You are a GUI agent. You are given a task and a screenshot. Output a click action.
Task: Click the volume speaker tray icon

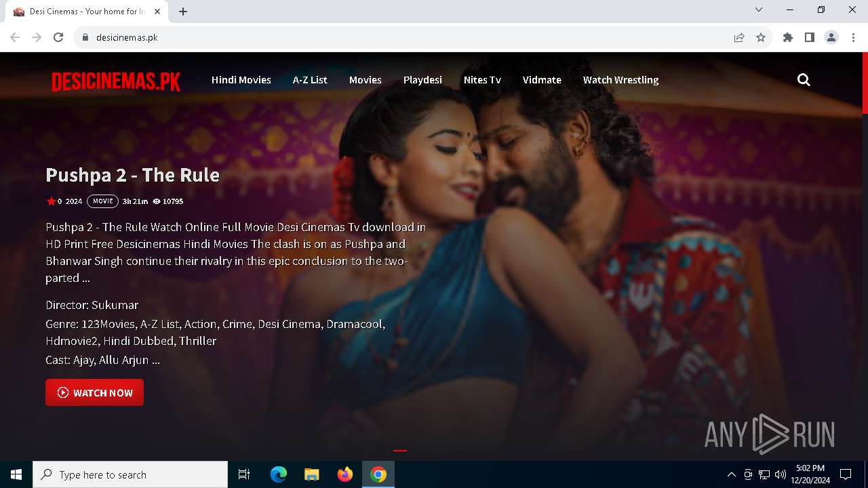pyautogui.click(x=781, y=474)
